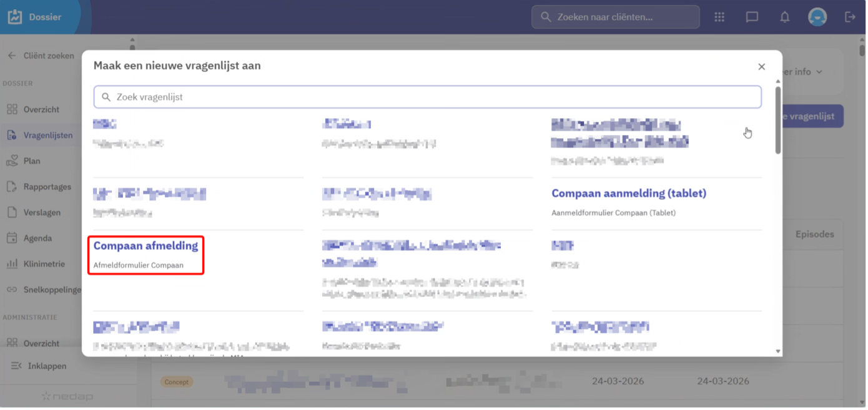
Task: Click Aanmeldformulier Compaan (Tablet) description
Action: [613, 212]
